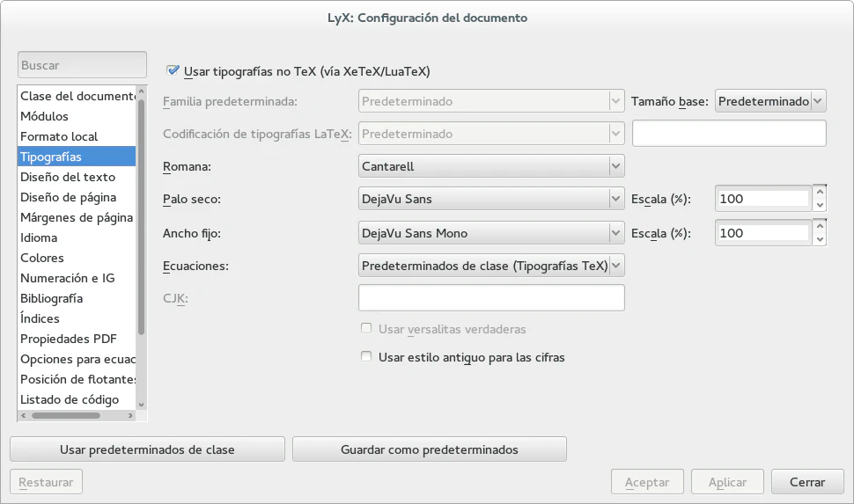This screenshot has width=854, height=504.
Task: Click Guardar como predeterminados button
Action: pyautogui.click(x=429, y=449)
